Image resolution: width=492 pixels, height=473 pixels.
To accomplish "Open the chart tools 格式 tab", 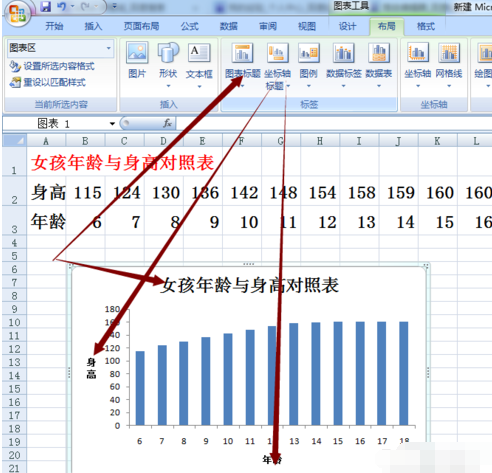I will click(x=426, y=26).
